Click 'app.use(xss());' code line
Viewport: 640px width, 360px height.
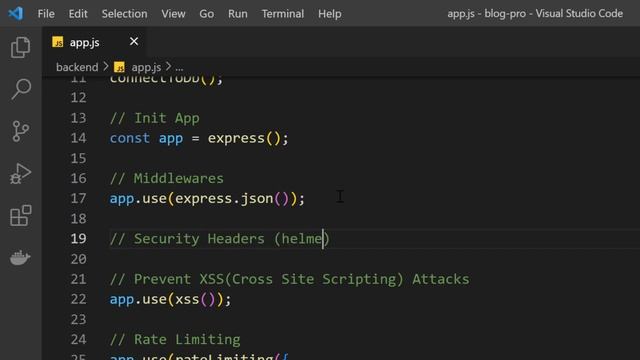[171, 299]
